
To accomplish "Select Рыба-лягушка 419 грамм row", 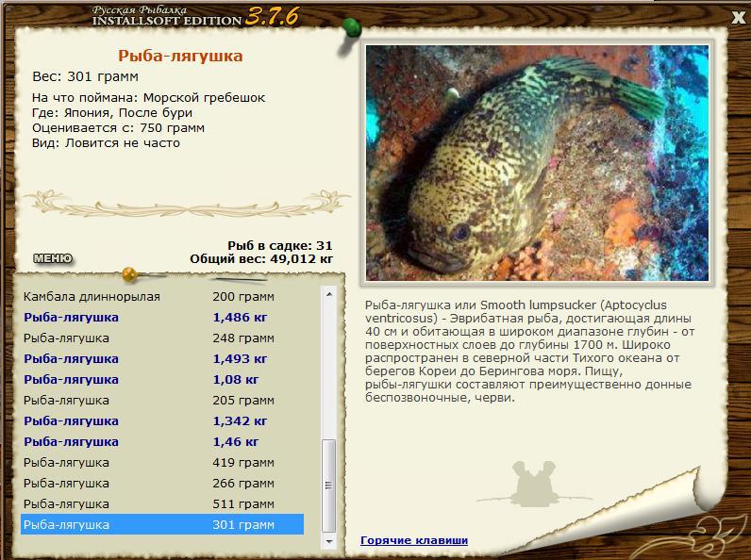I will [162, 462].
